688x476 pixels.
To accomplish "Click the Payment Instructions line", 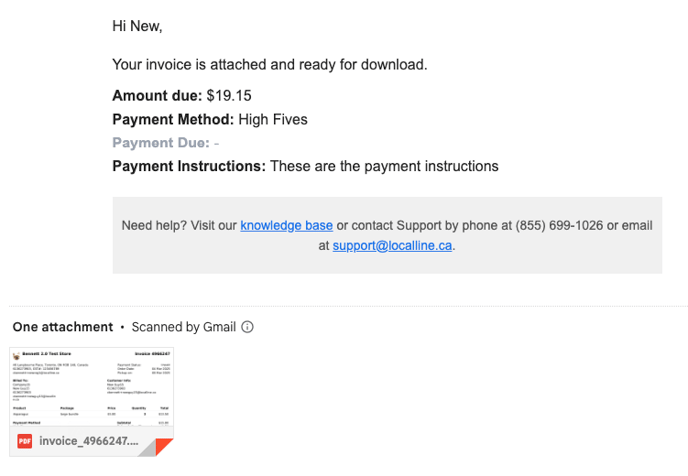I will 305,166.
